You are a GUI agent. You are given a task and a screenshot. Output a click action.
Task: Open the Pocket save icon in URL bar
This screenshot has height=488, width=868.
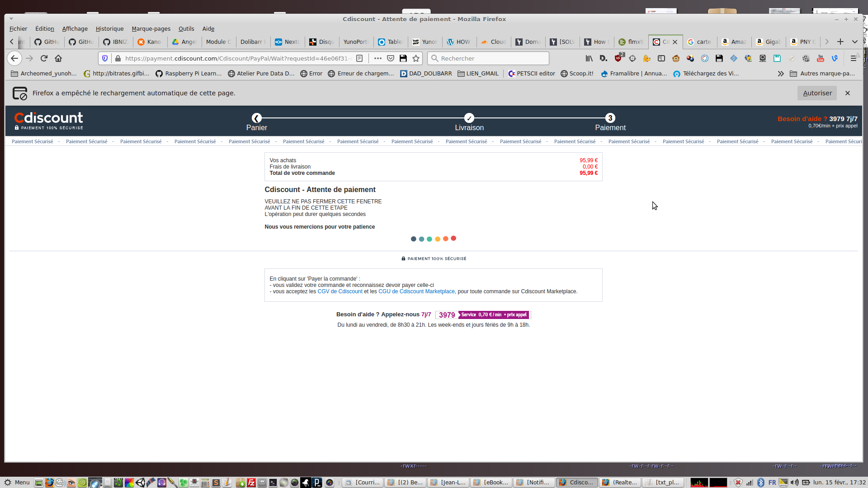point(391,58)
